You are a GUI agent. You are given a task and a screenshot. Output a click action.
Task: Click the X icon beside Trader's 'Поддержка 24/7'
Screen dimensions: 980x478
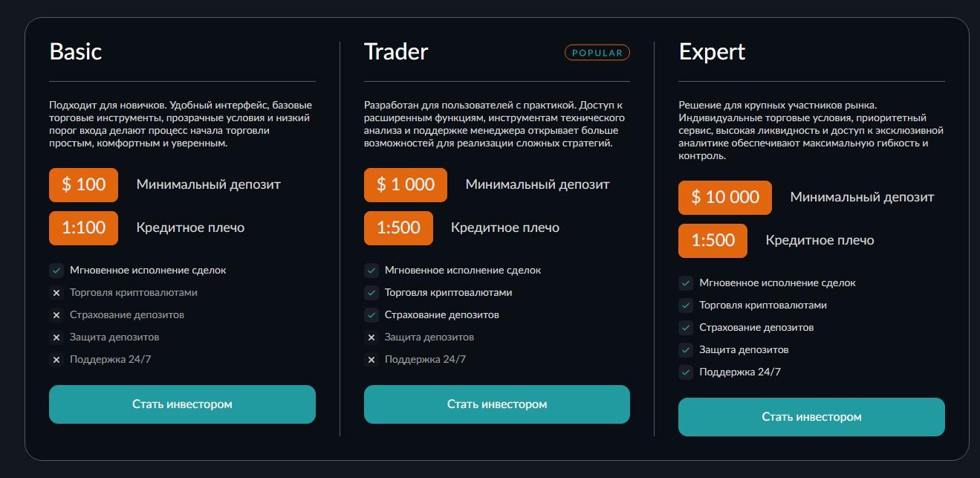[371, 360]
